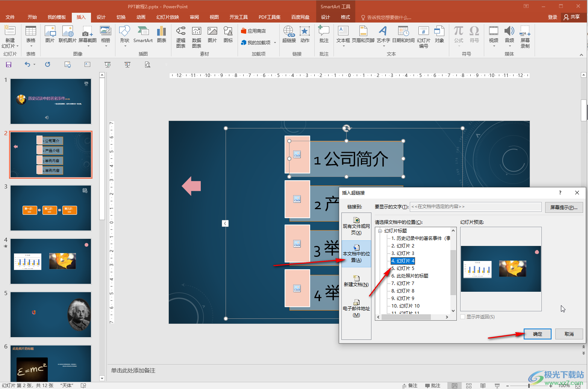Open slide 5 thumbnail with Einstein photo

(51, 315)
